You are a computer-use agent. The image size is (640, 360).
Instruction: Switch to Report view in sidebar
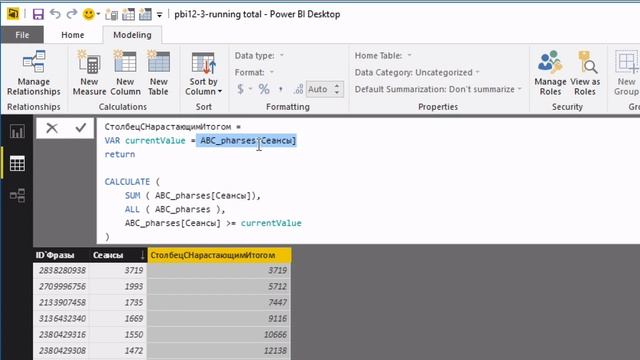coord(17,131)
